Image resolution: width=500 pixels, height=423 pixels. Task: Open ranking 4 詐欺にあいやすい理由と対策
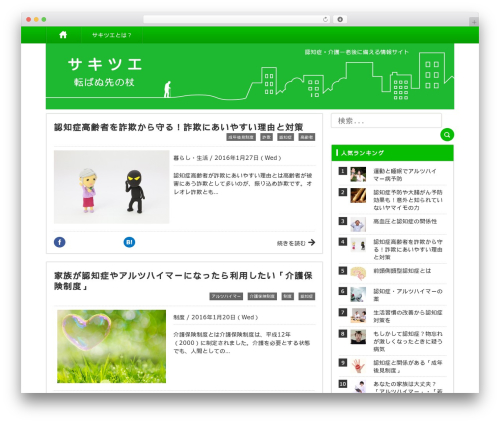tap(408, 249)
